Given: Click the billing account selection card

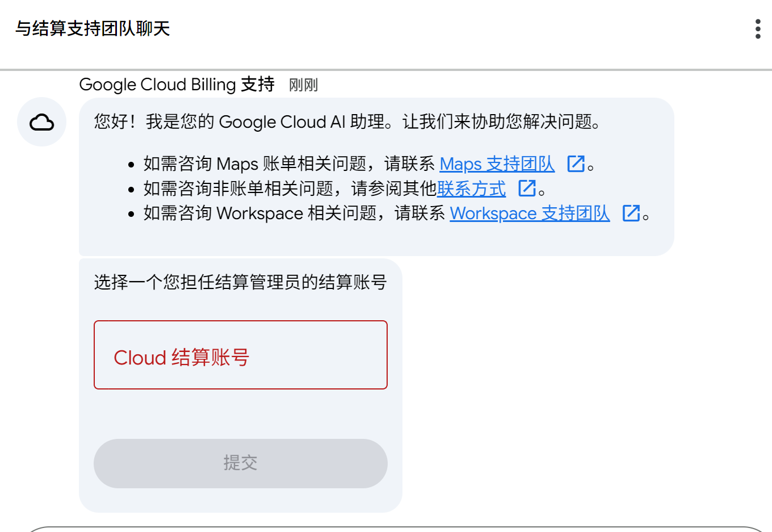Looking at the screenshot, I should [241, 386].
